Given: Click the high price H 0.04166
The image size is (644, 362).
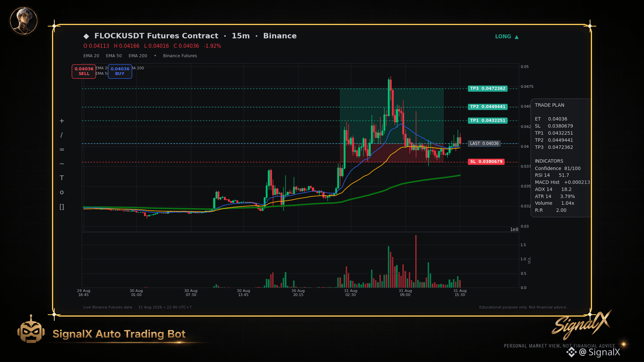Looking at the screenshot, I should tap(127, 46).
